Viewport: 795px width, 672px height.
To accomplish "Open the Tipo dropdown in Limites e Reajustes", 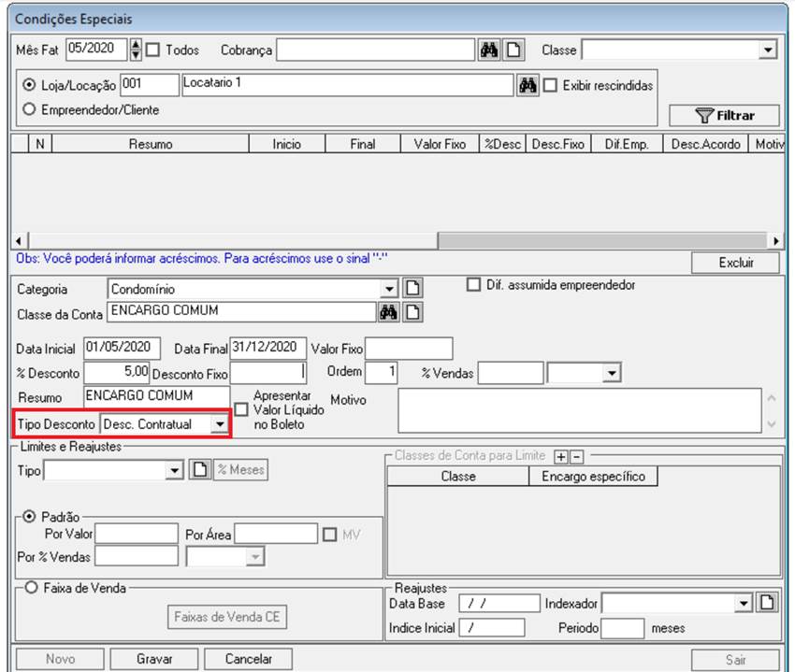I will tap(174, 471).
